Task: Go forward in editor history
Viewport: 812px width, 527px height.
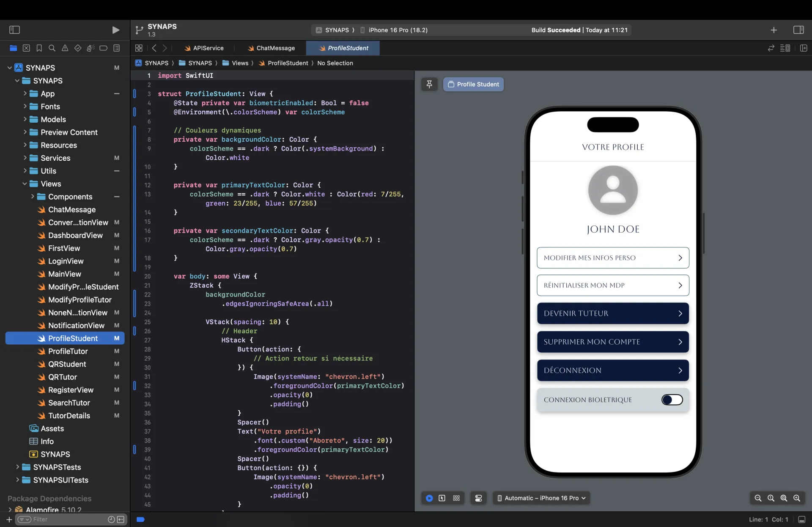Action: (165, 48)
